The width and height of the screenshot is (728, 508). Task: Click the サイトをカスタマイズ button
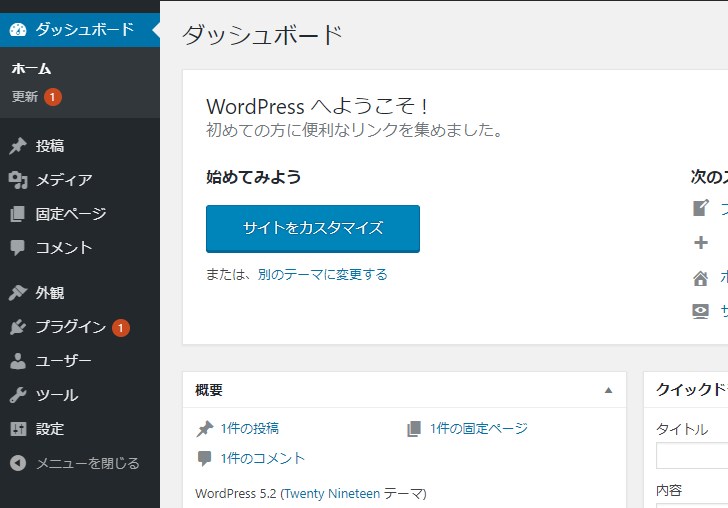[x=313, y=228]
